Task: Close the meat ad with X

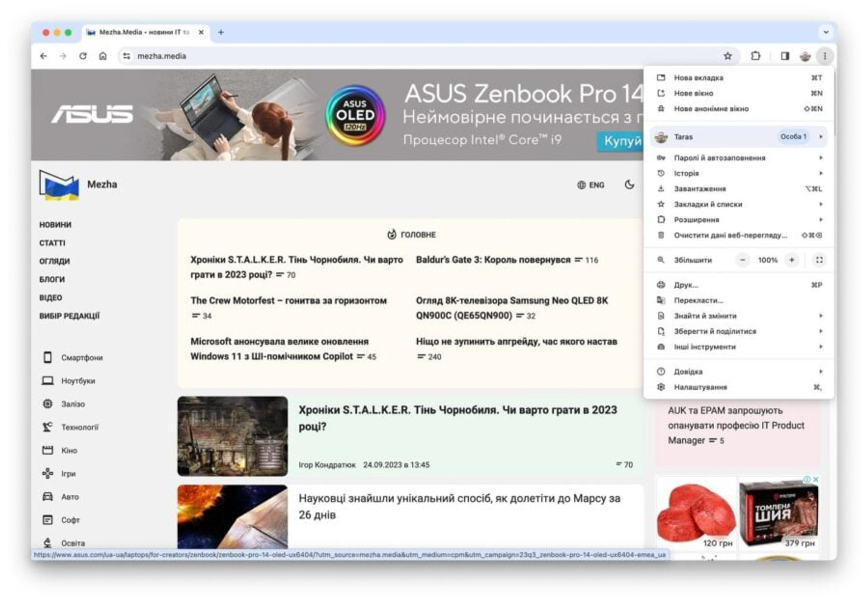Action: (816, 479)
